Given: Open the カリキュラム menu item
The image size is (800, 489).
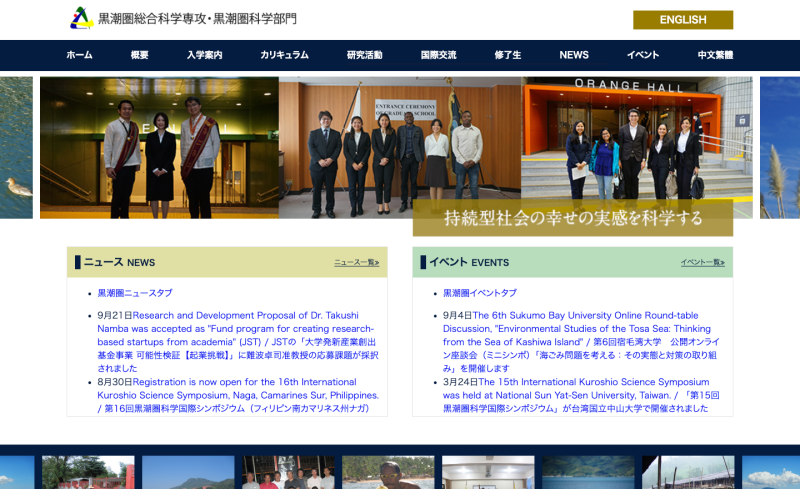Looking at the screenshot, I should [x=284, y=55].
